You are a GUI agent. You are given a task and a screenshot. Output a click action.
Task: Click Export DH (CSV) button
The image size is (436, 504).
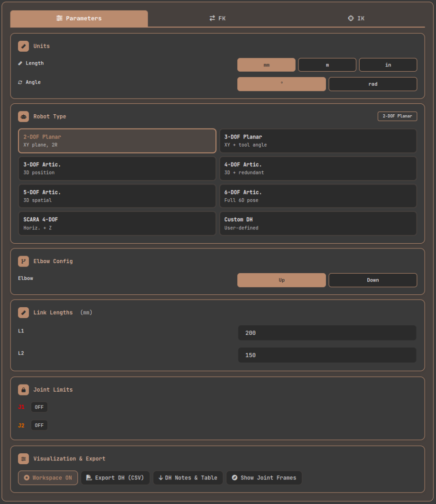point(115,477)
